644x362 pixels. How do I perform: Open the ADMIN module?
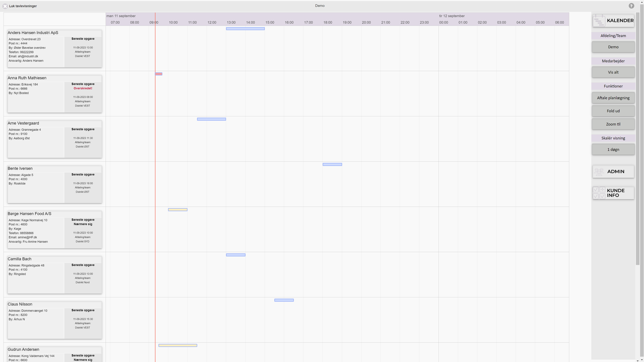coord(613,172)
